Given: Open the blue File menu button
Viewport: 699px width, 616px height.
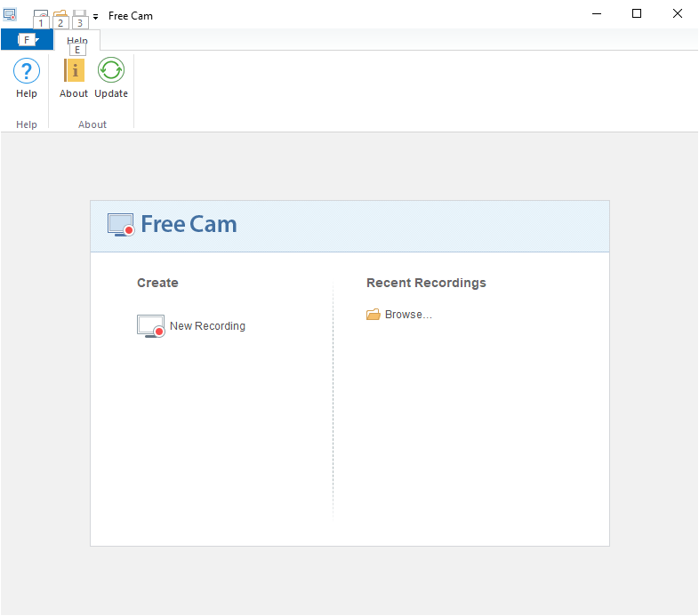Looking at the screenshot, I should 28,40.
